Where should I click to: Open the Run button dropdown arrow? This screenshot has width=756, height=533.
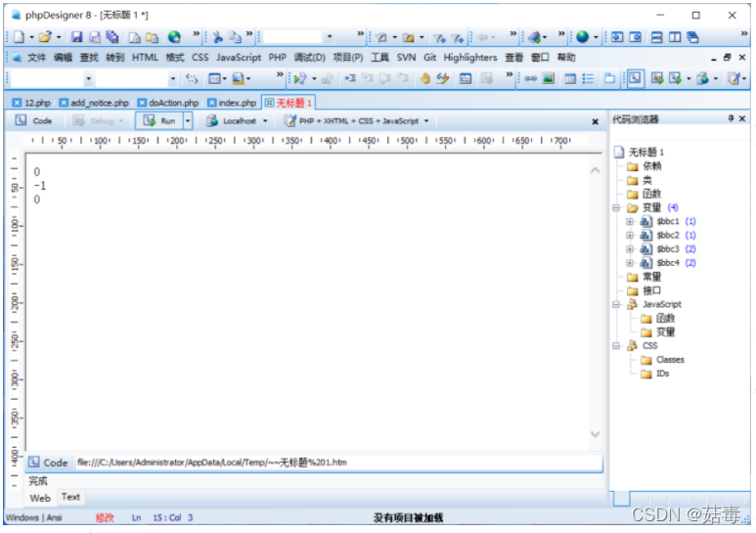pyautogui.click(x=188, y=120)
